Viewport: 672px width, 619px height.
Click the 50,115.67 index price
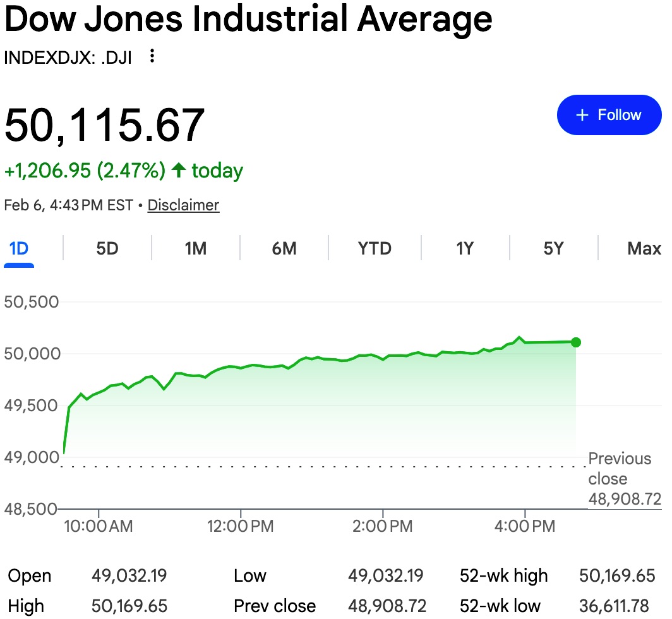click(105, 126)
